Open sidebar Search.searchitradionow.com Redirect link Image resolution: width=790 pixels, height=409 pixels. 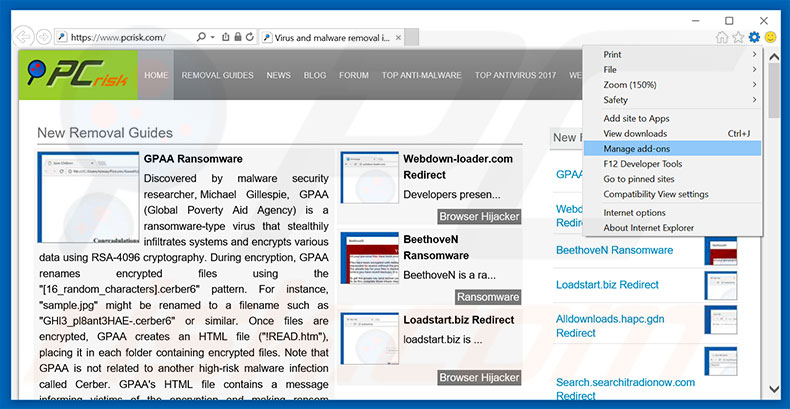pyautogui.click(x=625, y=389)
